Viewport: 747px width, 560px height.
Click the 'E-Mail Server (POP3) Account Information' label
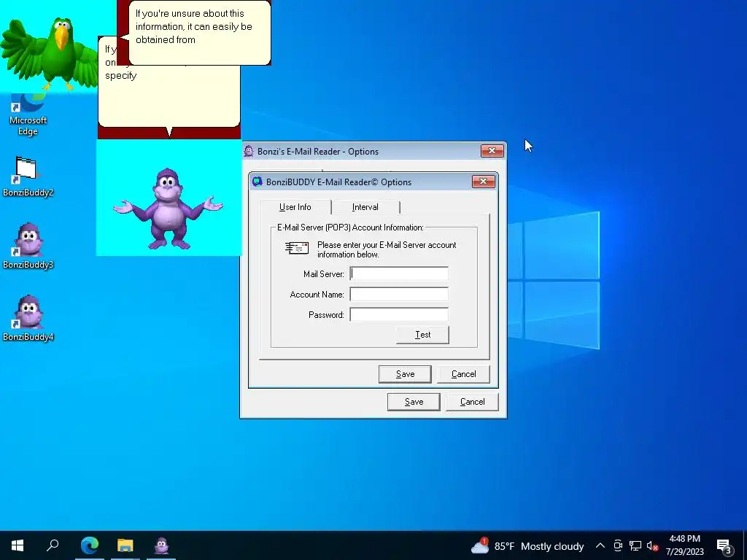tap(350, 227)
